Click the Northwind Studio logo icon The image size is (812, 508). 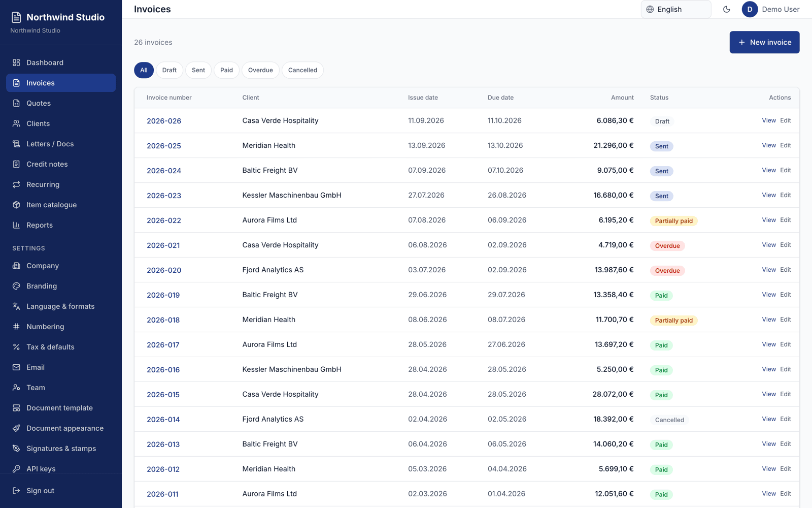16,17
